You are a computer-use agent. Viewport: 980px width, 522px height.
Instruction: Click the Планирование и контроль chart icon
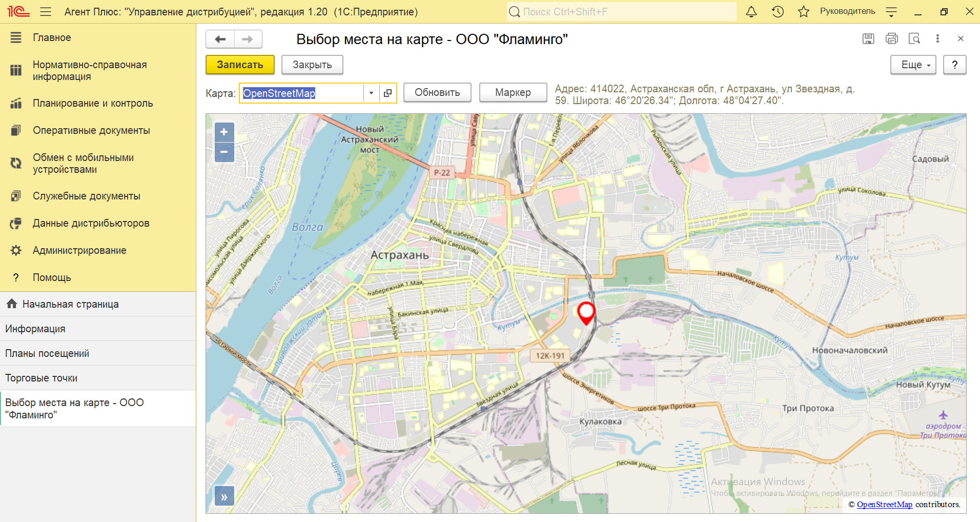[x=16, y=103]
